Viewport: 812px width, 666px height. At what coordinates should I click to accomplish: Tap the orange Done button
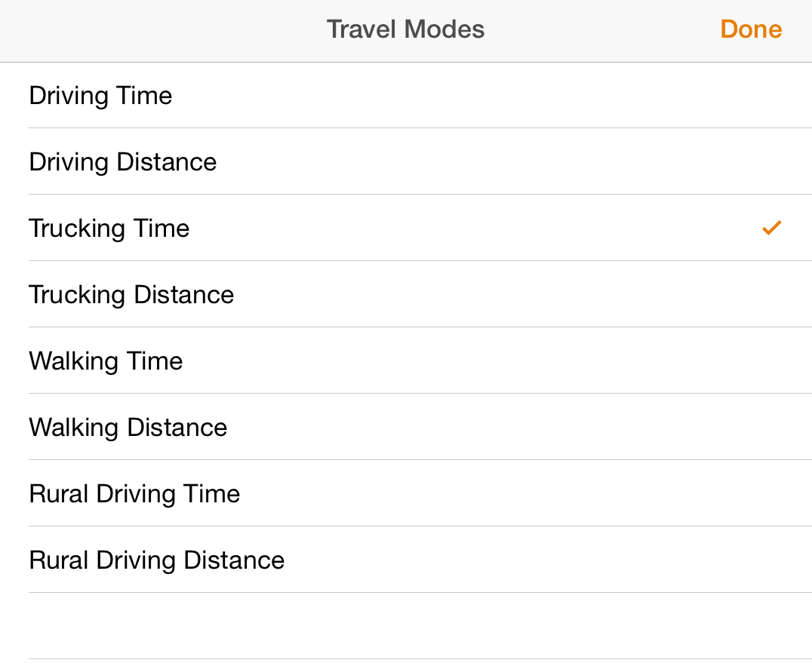tap(751, 29)
